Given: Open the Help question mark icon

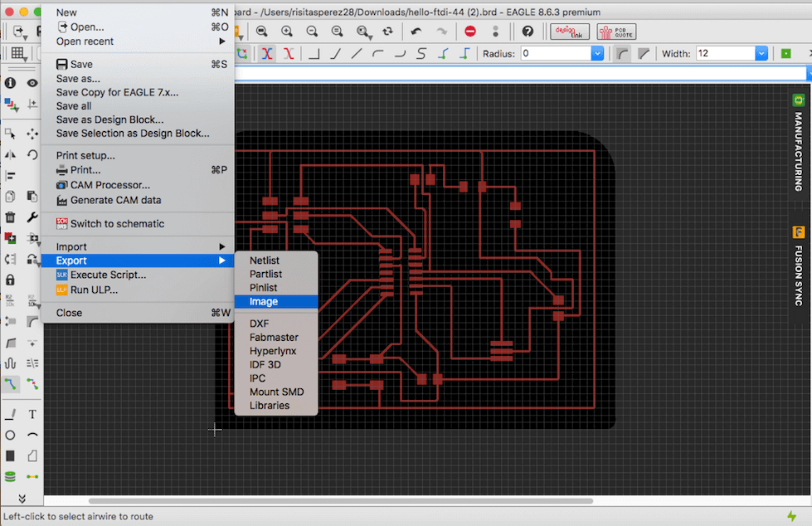Looking at the screenshot, I should coord(528,32).
